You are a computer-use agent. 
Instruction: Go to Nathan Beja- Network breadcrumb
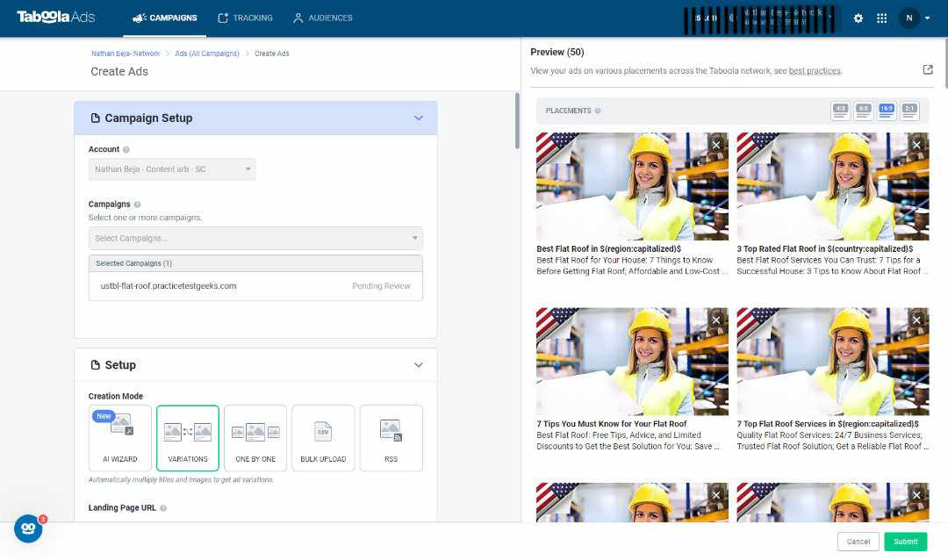tap(126, 54)
